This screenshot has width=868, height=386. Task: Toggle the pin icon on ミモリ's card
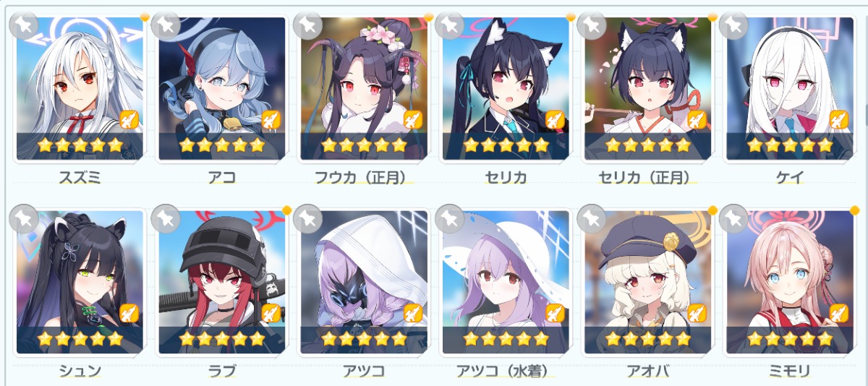point(733,218)
